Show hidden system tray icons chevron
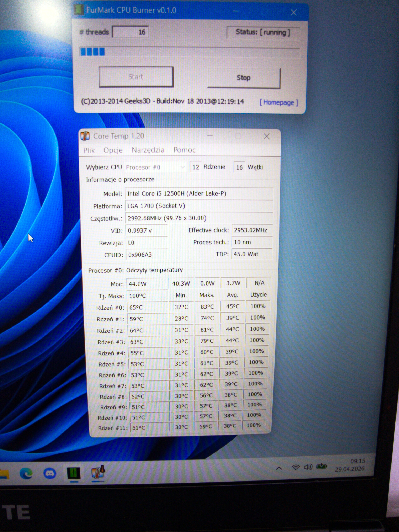Image resolution: width=399 pixels, height=532 pixels. tap(279, 468)
